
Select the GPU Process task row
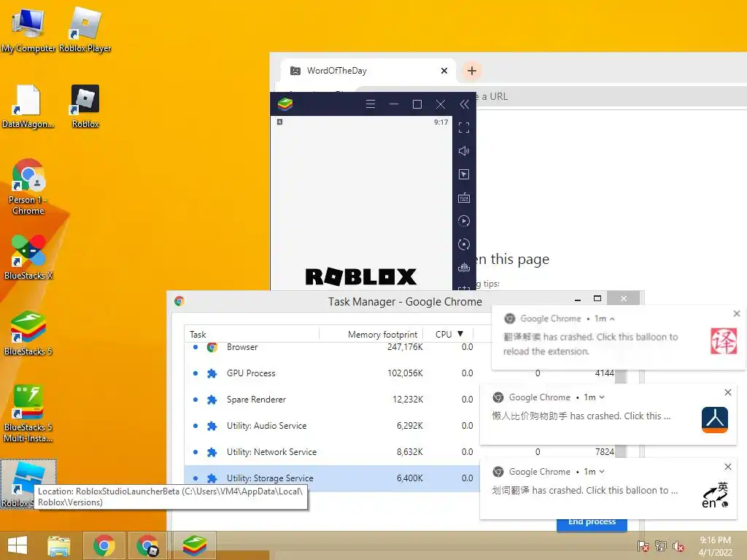tap(331, 373)
